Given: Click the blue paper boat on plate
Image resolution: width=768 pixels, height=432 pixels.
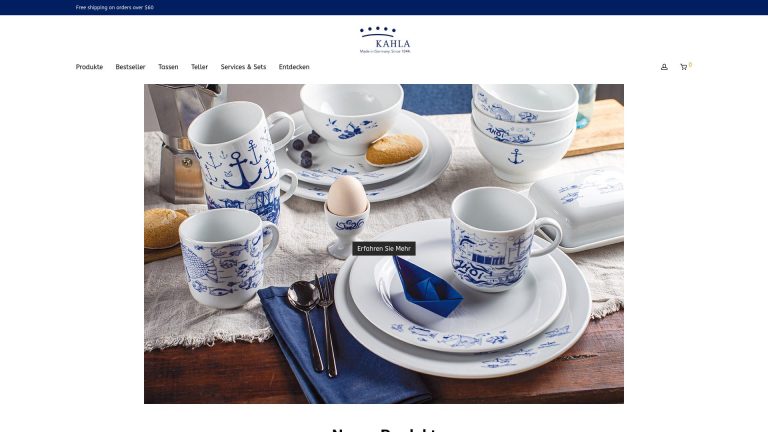Looking at the screenshot, I should 427,287.
